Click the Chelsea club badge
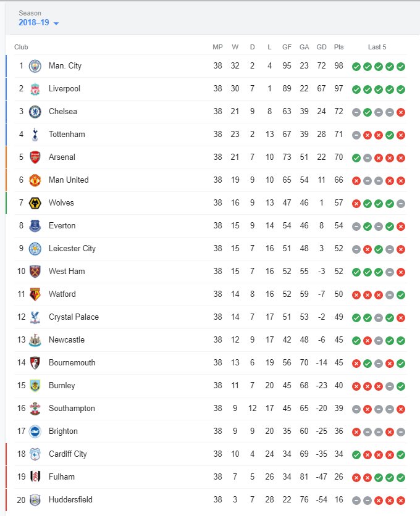Image resolution: width=420 pixels, height=516 pixels. (35, 112)
